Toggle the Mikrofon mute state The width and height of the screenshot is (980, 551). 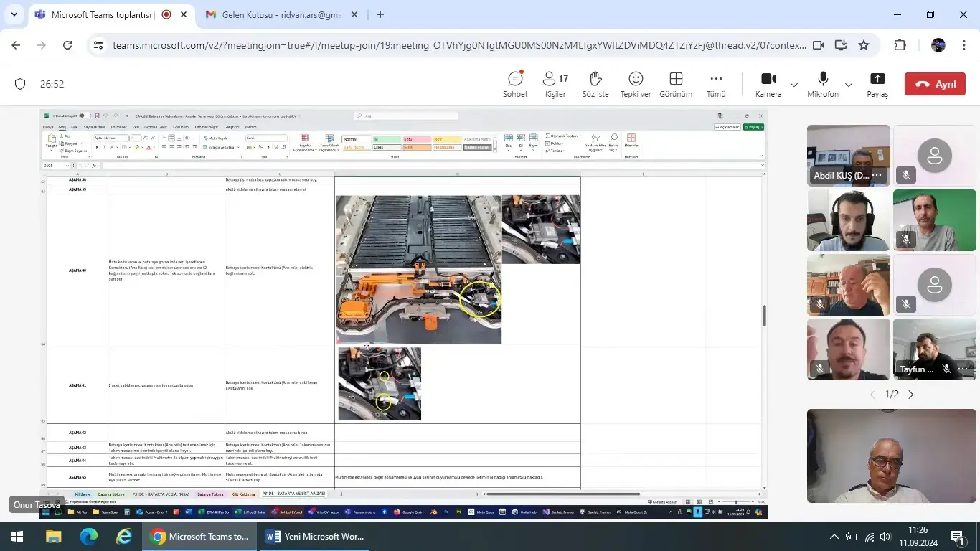point(823,84)
